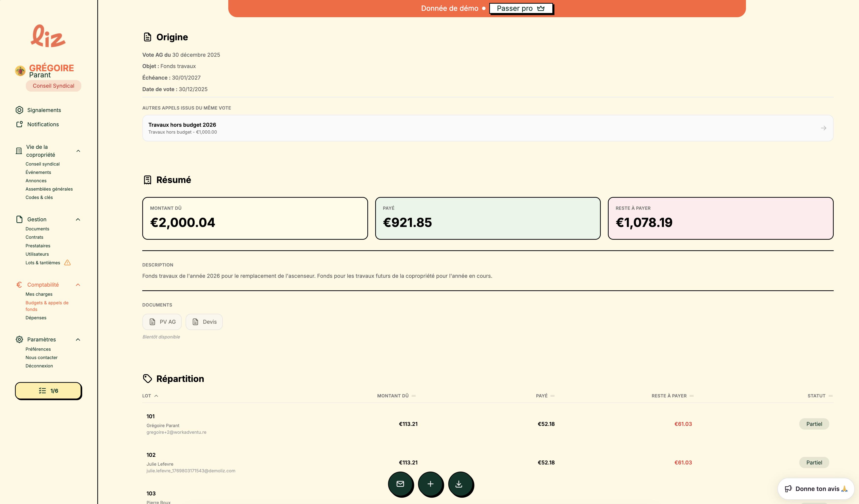This screenshot has height=504, width=859.
Task: Click the euro Comptabilité icon
Action: click(x=19, y=284)
